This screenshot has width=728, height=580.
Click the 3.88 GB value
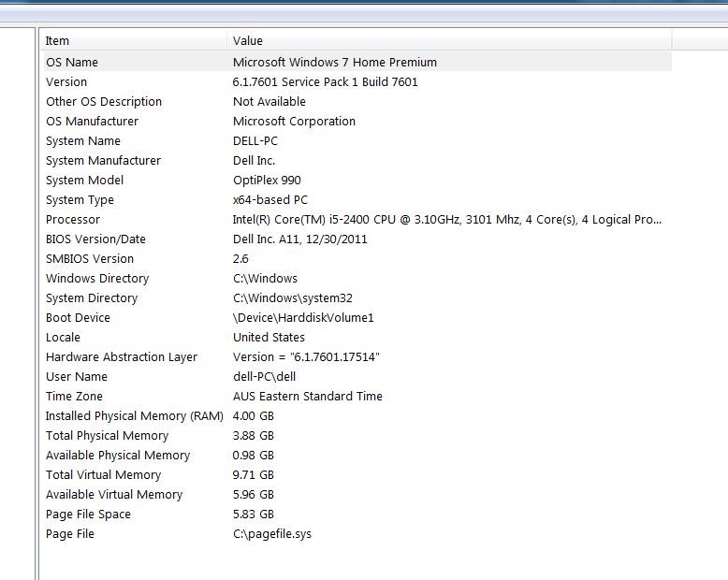[253, 436]
